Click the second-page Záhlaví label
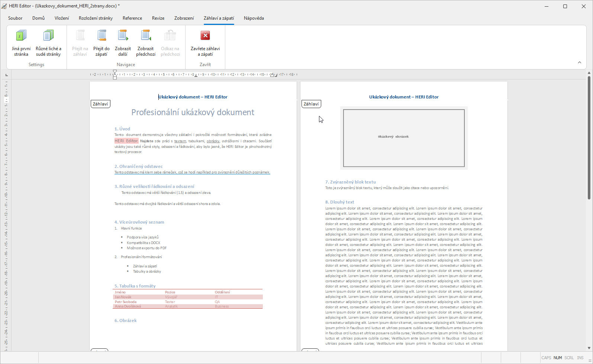 [x=311, y=104]
